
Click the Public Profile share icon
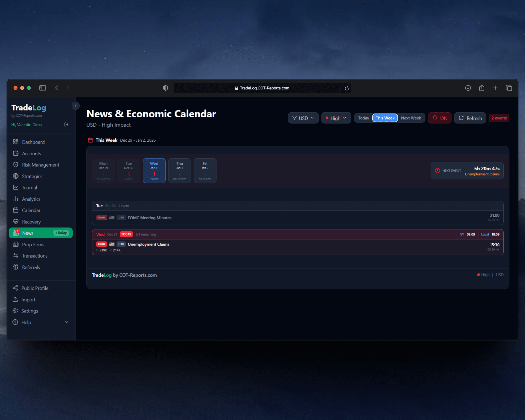point(15,288)
